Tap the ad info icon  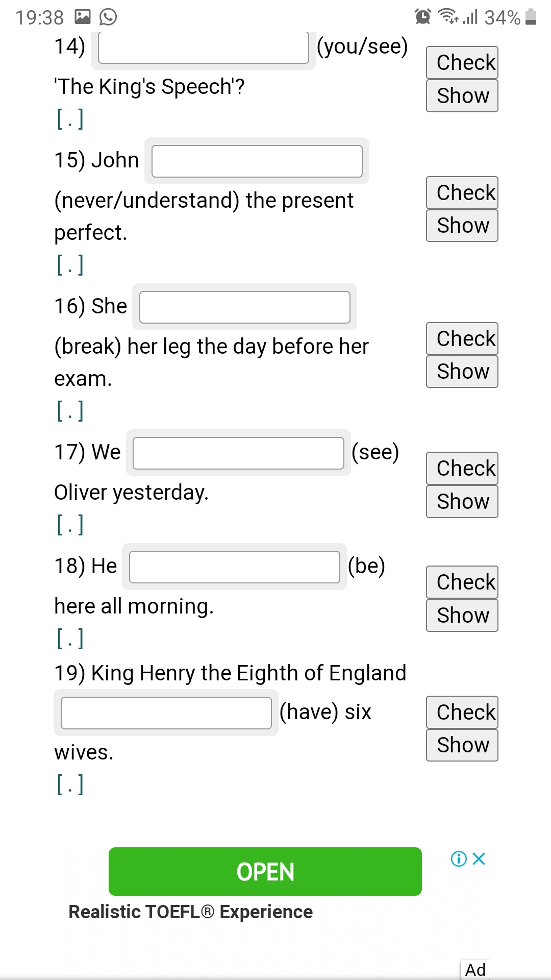click(x=459, y=859)
